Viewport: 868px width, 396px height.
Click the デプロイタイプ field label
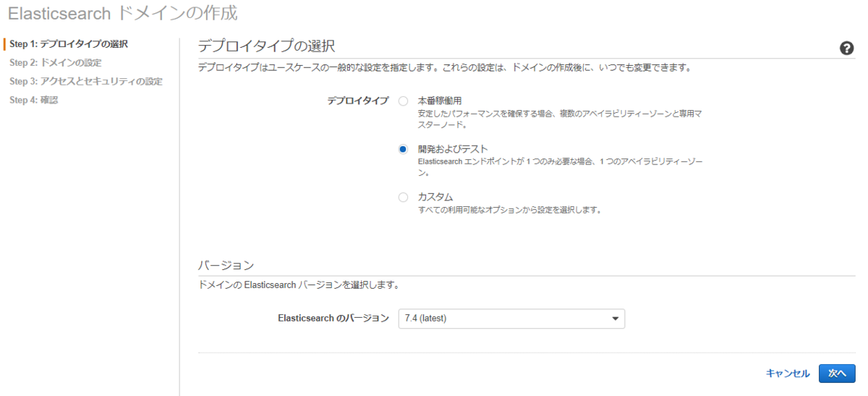click(x=358, y=101)
